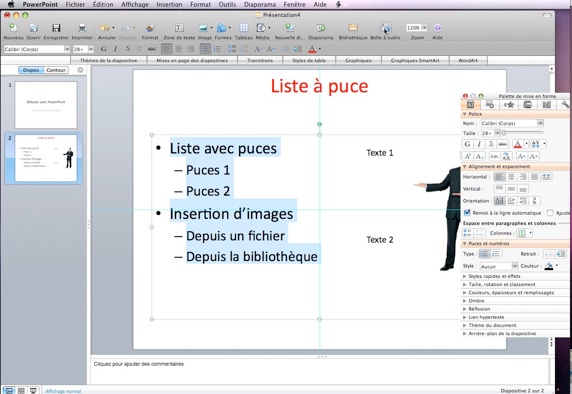Open the Style Aucun dropdown
This screenshot has width=572, height=394.
point(499,266)
